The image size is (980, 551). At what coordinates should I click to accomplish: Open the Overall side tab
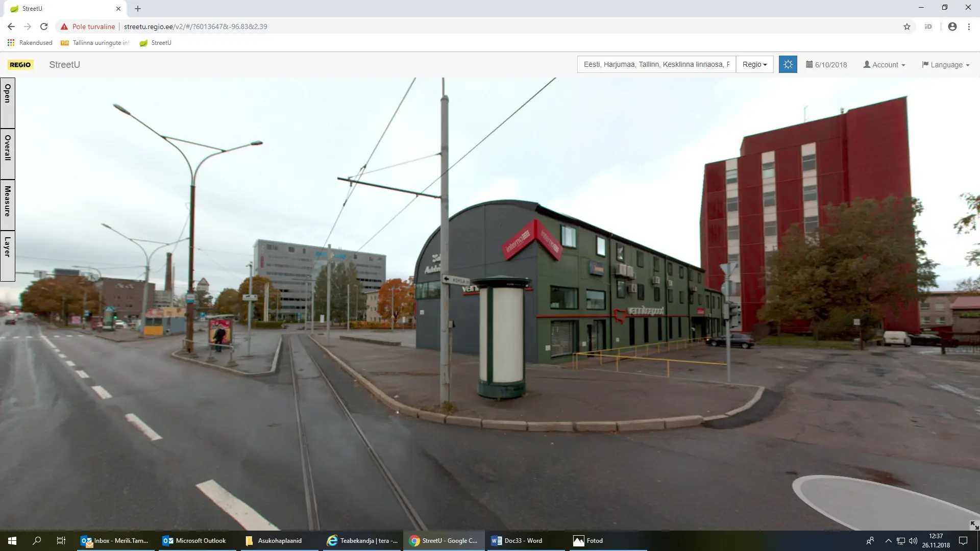[8, 153]
